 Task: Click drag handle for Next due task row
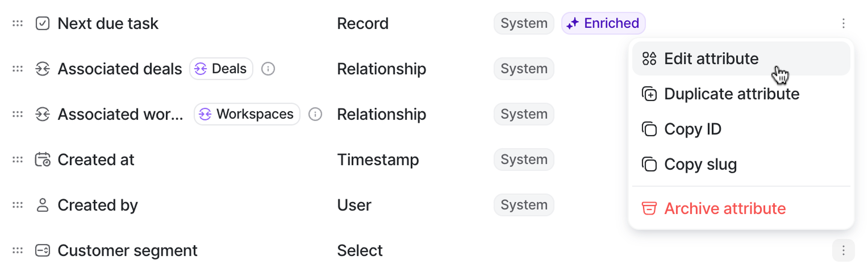point(18,23)
